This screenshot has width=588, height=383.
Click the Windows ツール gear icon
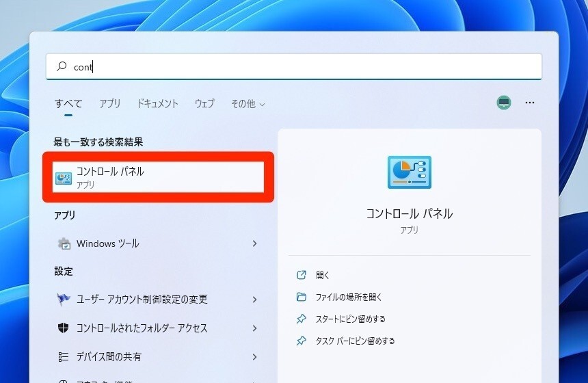click(x=64, y=244)
